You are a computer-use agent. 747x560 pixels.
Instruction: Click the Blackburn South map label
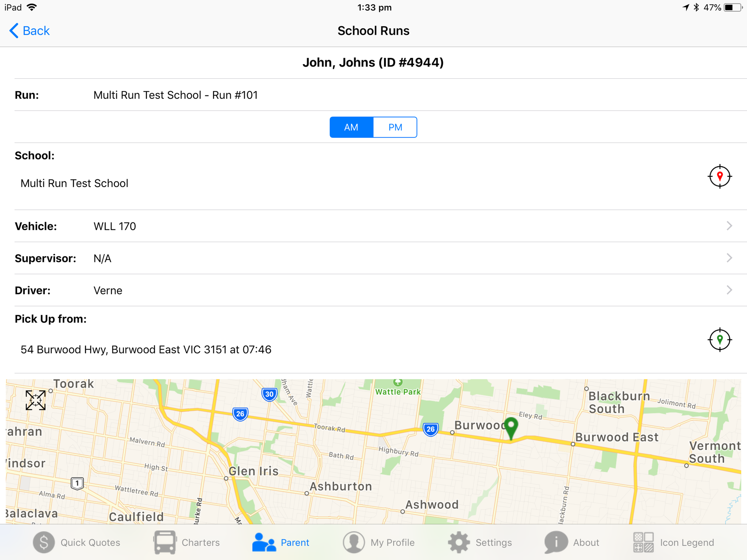[x=619, y=402]
